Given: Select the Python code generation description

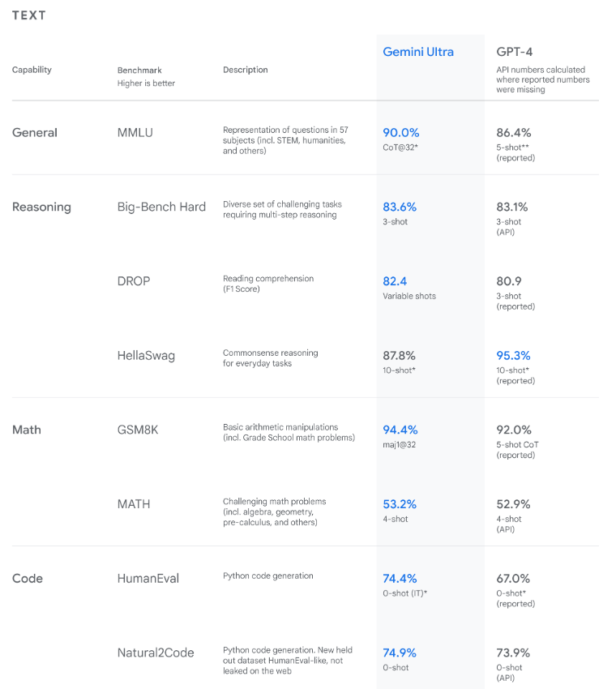Looking at the screenshot, I should click(267, 576).
